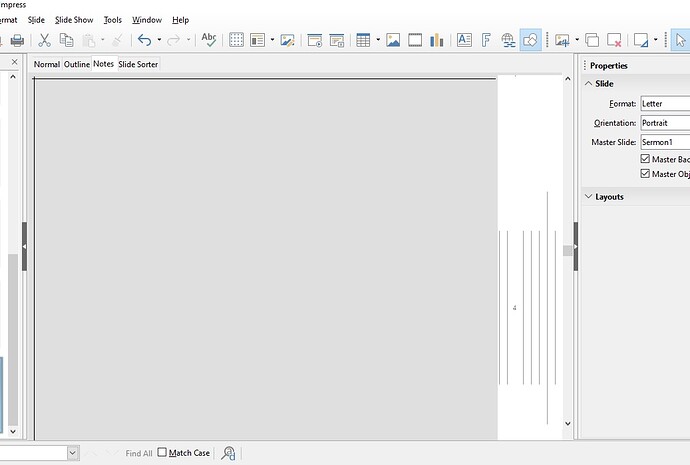This screenshot has width=690, height=465.
Task: Run the spelling check (Abc icon)
Action: [209, 40]
